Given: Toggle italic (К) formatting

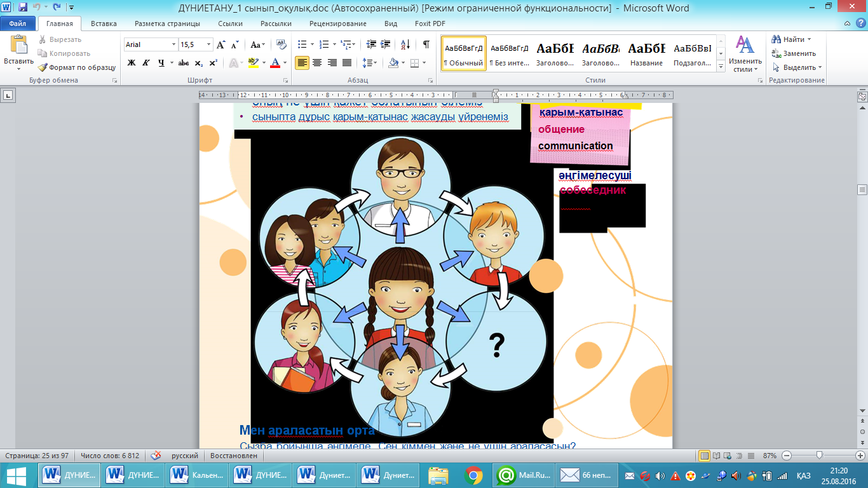Looking at the screenshot, I should (146, 62).
